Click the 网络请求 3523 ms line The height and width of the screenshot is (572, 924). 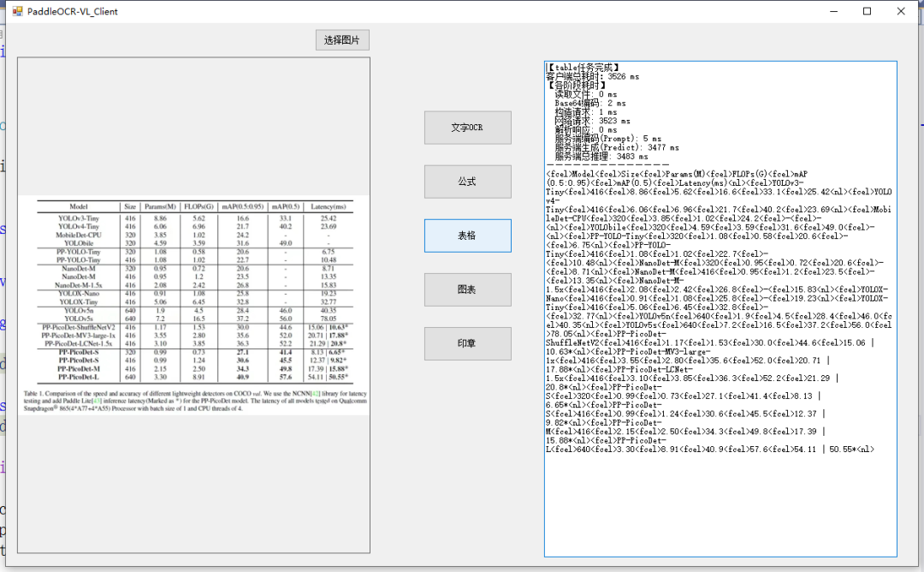point(592,121)
